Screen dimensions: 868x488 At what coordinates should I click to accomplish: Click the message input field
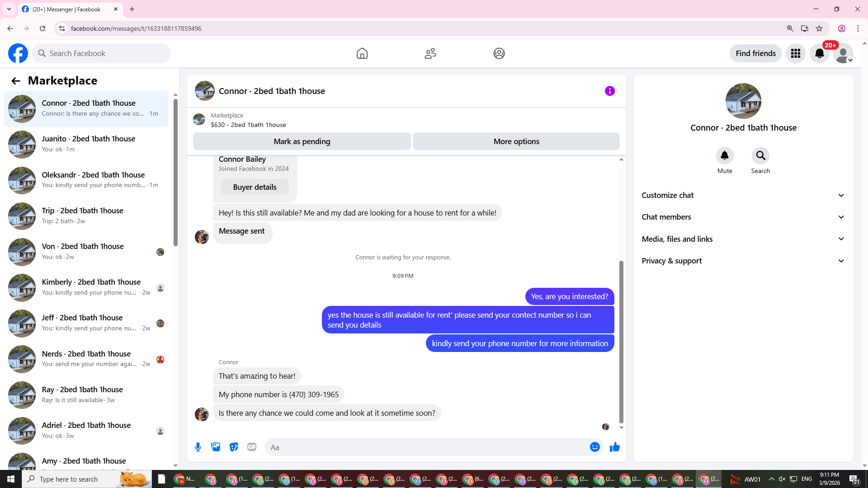pos(425,447)
